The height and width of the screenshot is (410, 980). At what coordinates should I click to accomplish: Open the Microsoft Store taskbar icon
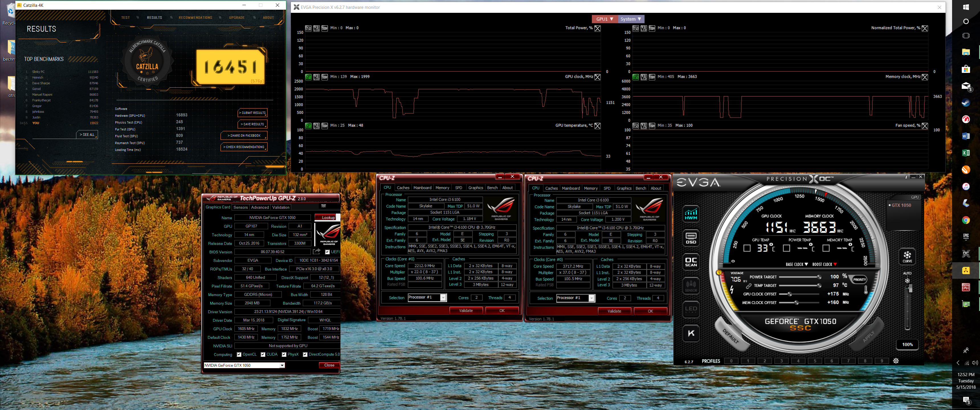[x=965, y=69]
